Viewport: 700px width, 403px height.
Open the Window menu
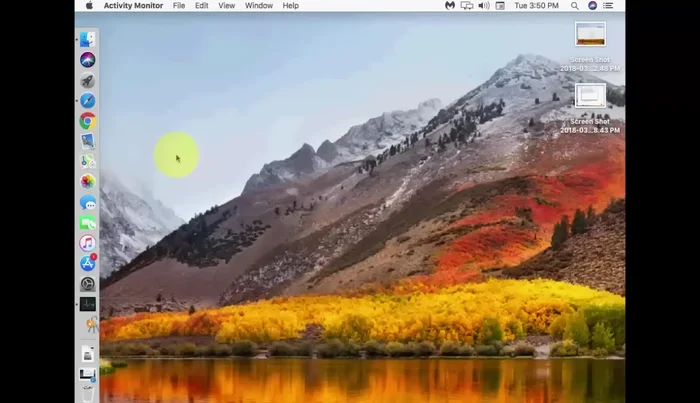(x=259, y=6)
